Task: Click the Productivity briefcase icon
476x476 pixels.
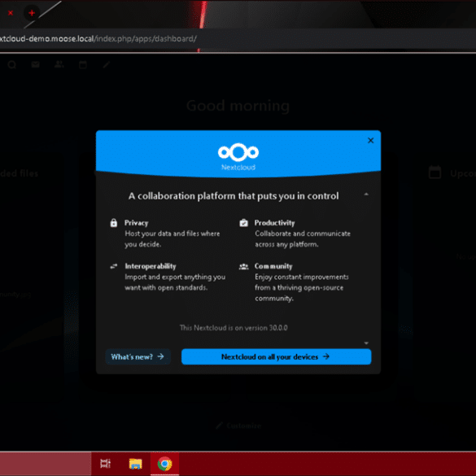Action: click(244, 223)
